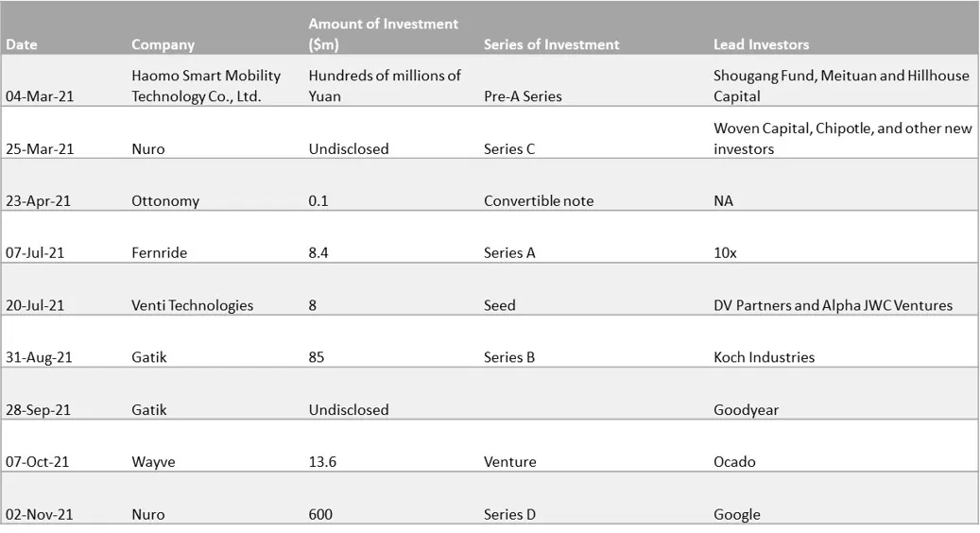The height and width of the screenshot is (533, 980).
Task: Select the Company column header
Action: 163,44
